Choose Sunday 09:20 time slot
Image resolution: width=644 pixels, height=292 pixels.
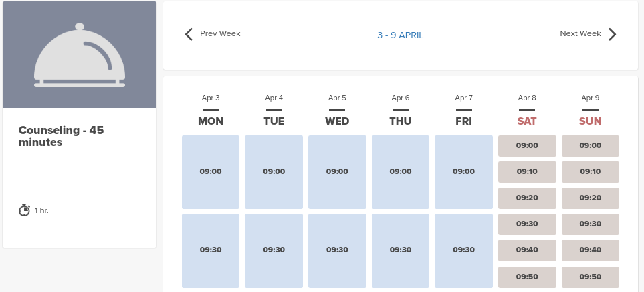590,198
